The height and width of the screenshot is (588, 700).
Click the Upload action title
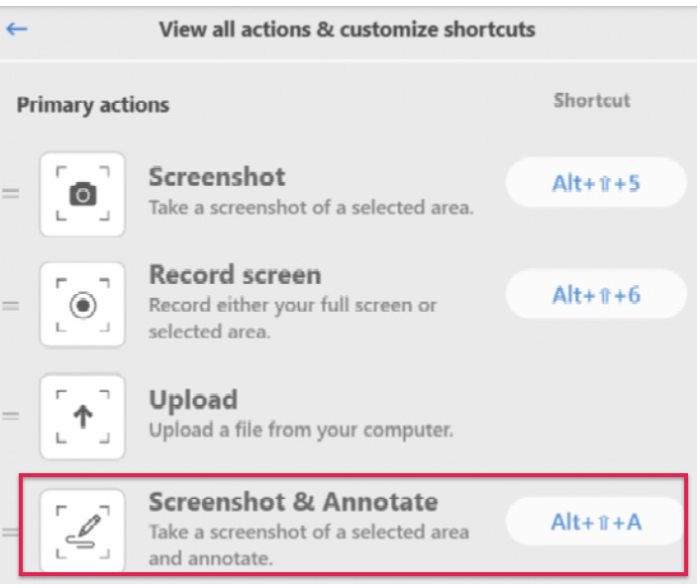click(193, 400)
